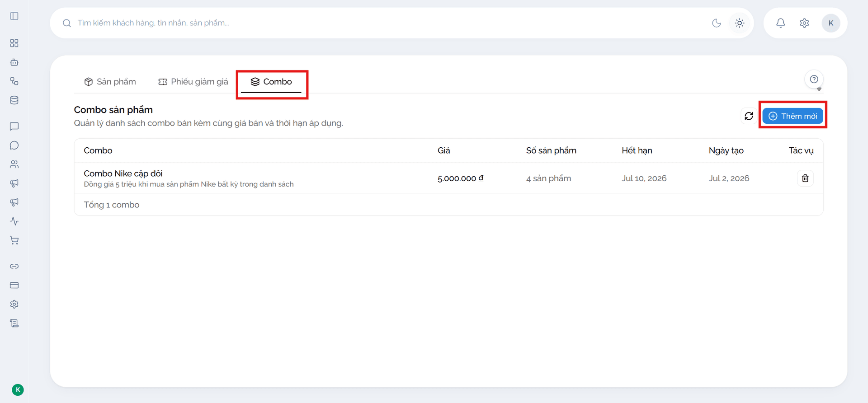Switch to dark mode moon toggle

tap(717, 23)
